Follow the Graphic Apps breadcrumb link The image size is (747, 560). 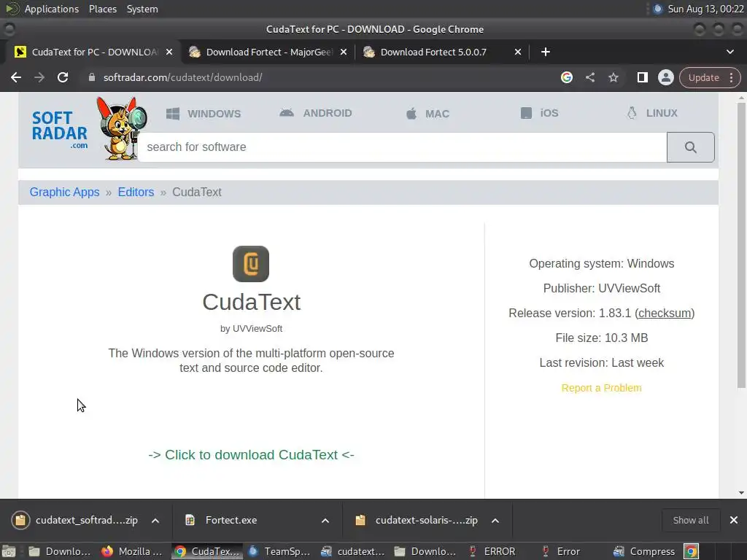tap(64, 192)
